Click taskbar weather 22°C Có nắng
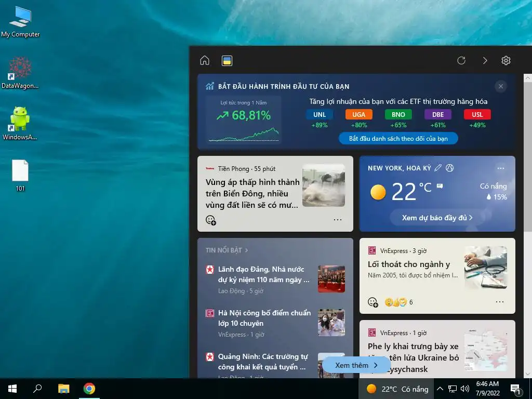Viewport: 532px width, 399px height. [x=396, y=389]
